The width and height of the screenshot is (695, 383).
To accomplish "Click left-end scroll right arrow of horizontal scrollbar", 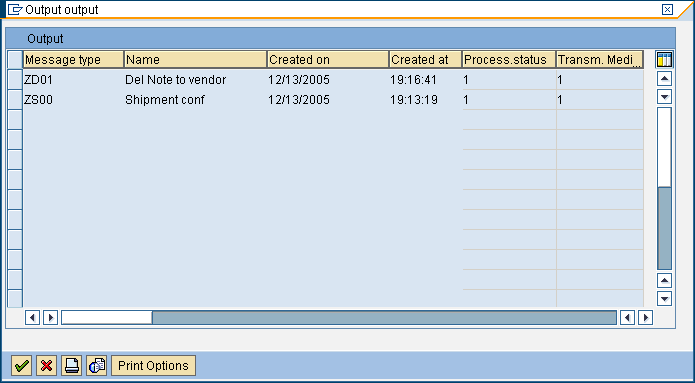I will [51, 317].
